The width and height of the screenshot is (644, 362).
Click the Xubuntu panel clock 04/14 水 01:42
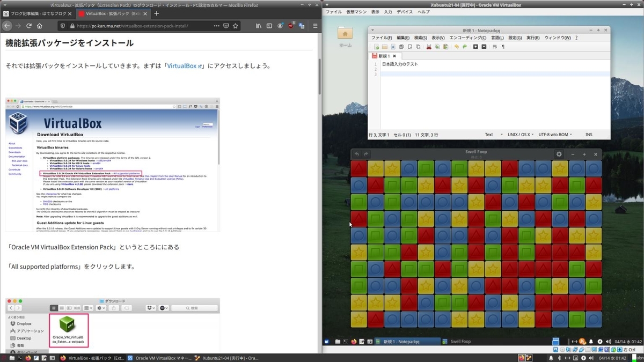tap(627, 342)
